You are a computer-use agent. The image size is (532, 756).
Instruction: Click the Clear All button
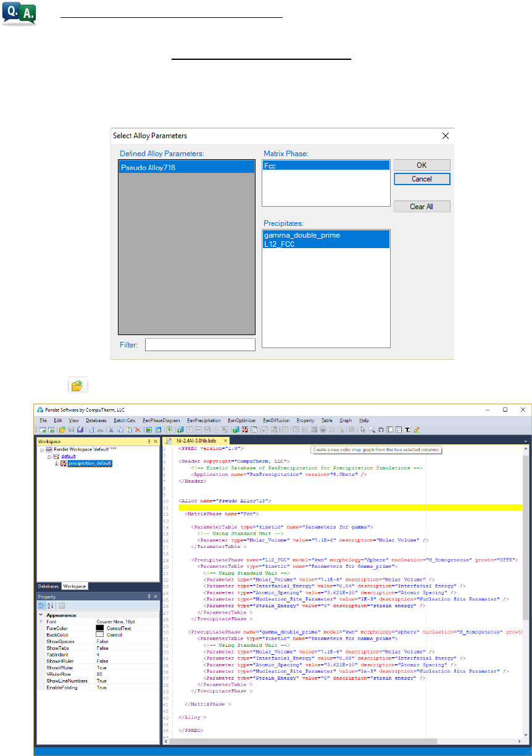422,207
